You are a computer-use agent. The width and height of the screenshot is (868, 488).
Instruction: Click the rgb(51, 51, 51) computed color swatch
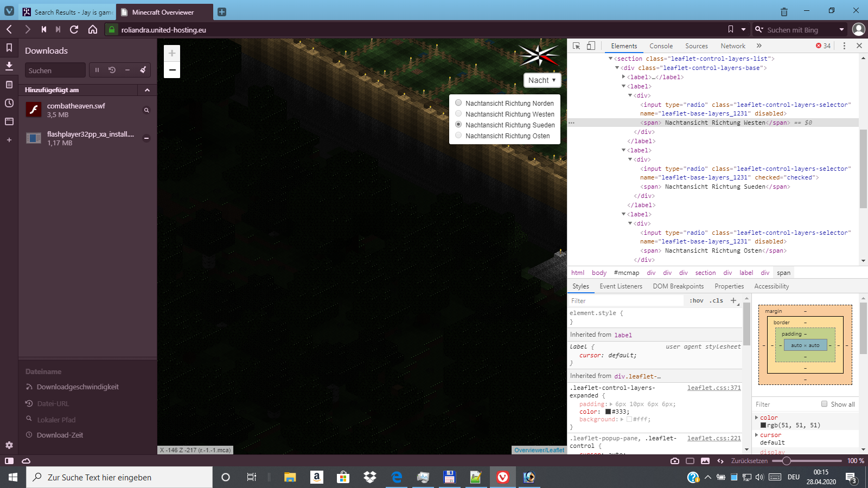(763, 425)
